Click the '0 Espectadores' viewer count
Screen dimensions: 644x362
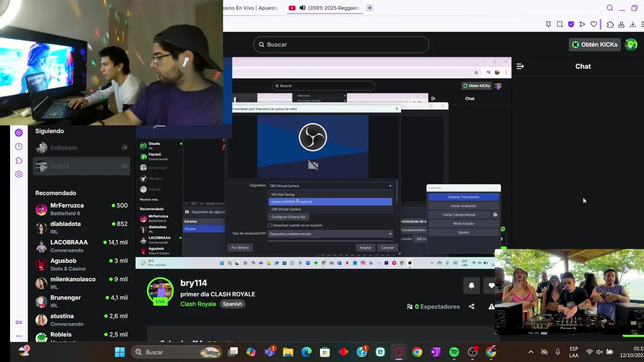pyautogui.click(x=433, y=307)
